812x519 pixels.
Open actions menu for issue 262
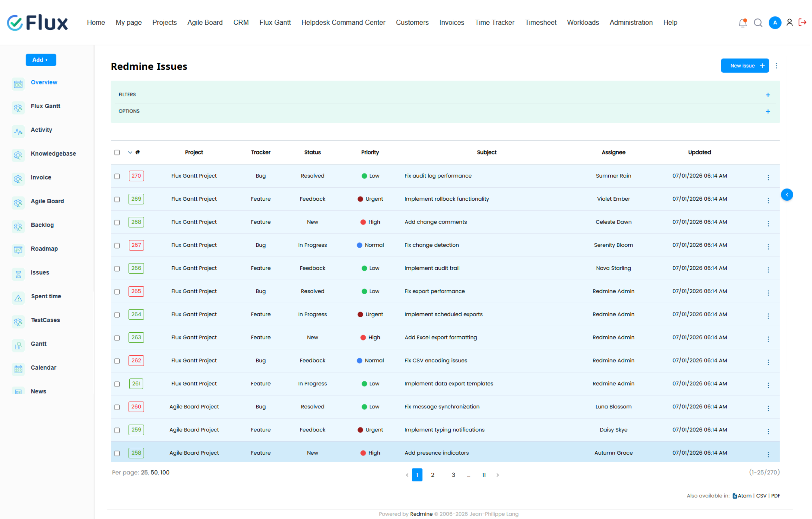click(768, 362)
